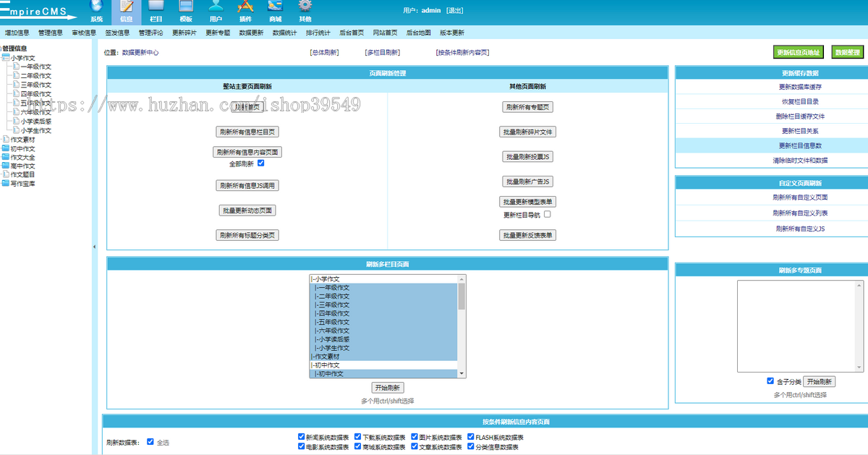Expand the 作文大全 tree folder

(6, 157)
